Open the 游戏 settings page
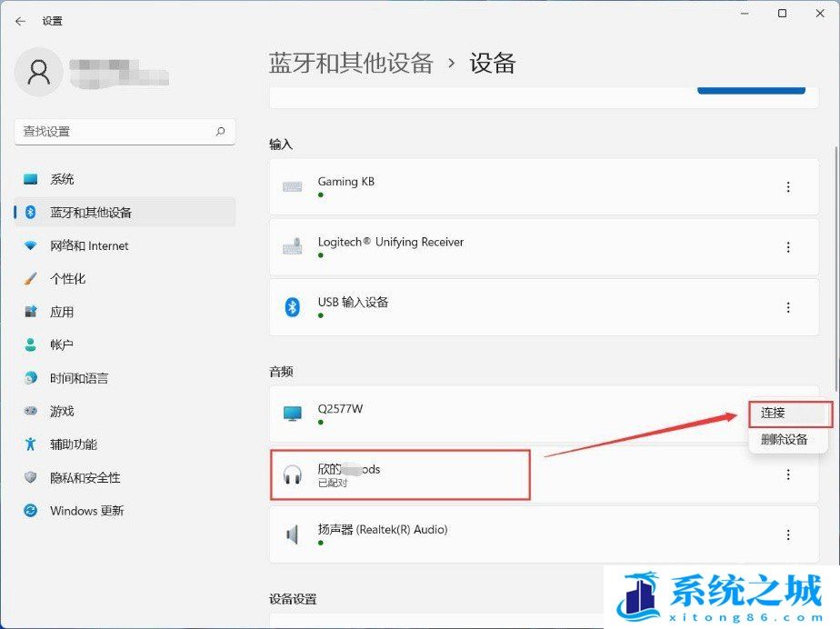The height and width of the screenshot is (629, 840). pos(62,412)
